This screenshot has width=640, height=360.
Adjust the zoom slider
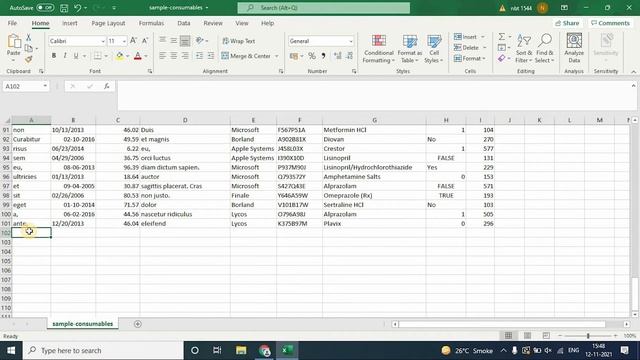[x=588, y=336]
